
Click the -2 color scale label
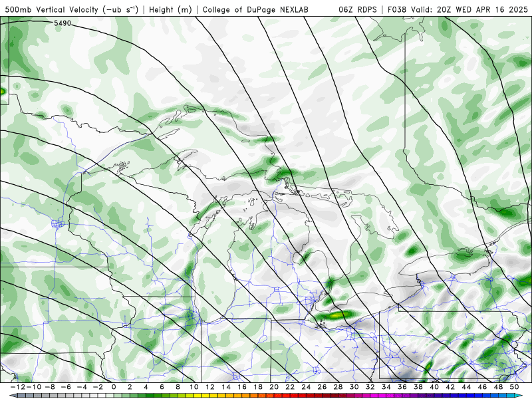click(x=98, y=387)
